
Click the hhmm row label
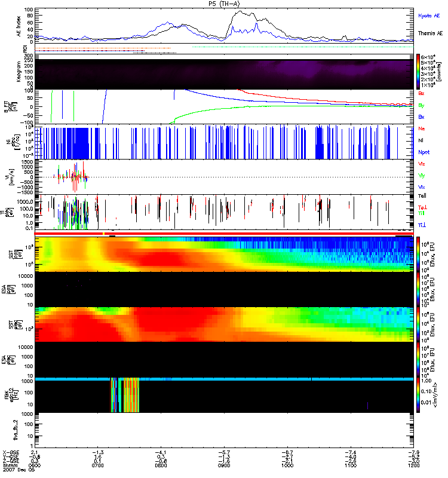(10, 465)
